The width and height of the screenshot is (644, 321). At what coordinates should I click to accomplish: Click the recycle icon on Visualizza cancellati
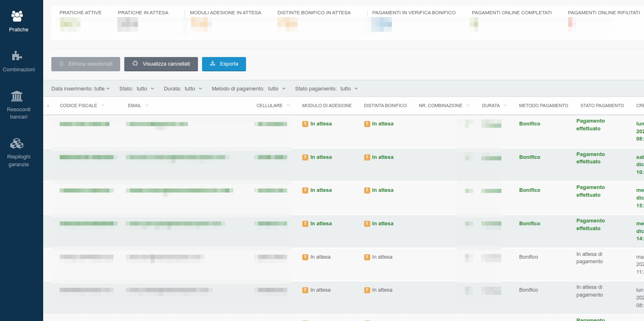point(135,64)
